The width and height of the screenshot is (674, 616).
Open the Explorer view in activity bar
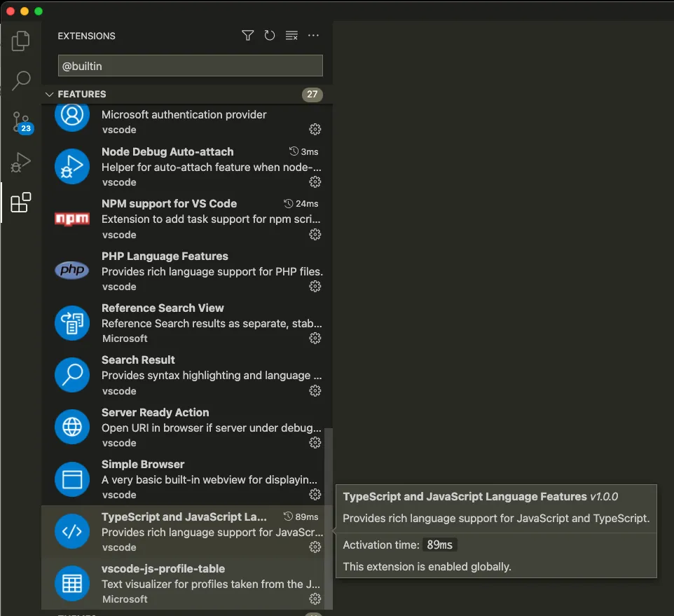tap(20, 41)
